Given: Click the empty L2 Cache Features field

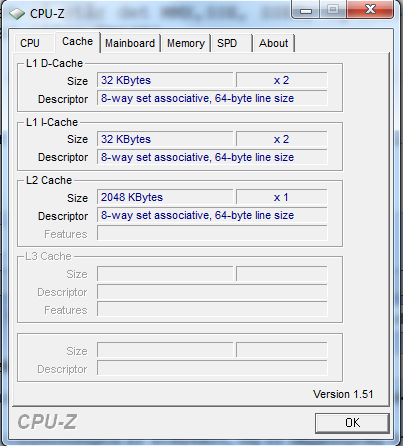Looking at the screenshot, I should [212, 233].
